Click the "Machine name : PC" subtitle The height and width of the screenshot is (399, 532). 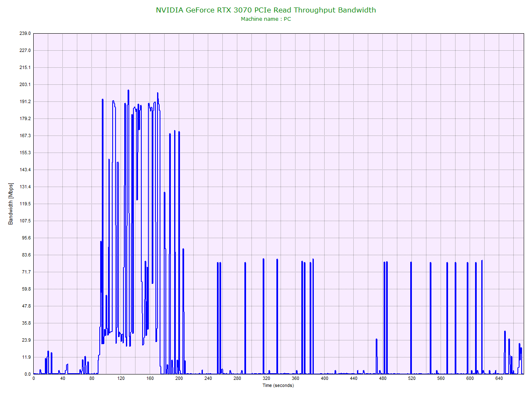tap(266, 19)
